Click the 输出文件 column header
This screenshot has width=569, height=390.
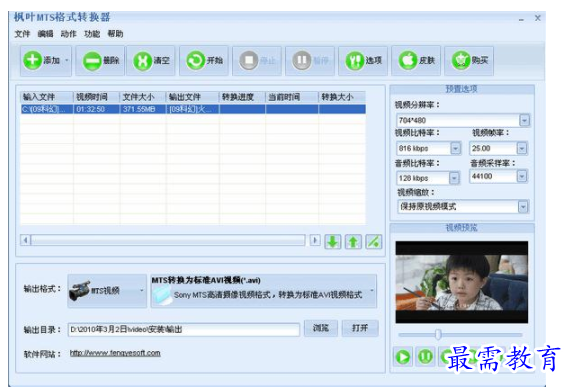point(193,97)
